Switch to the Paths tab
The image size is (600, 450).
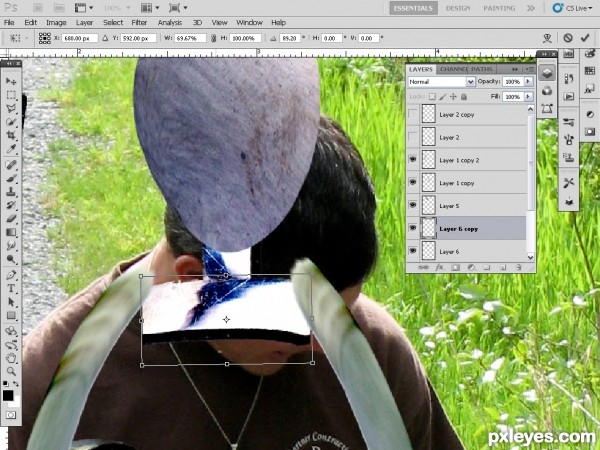click(482, 69)
